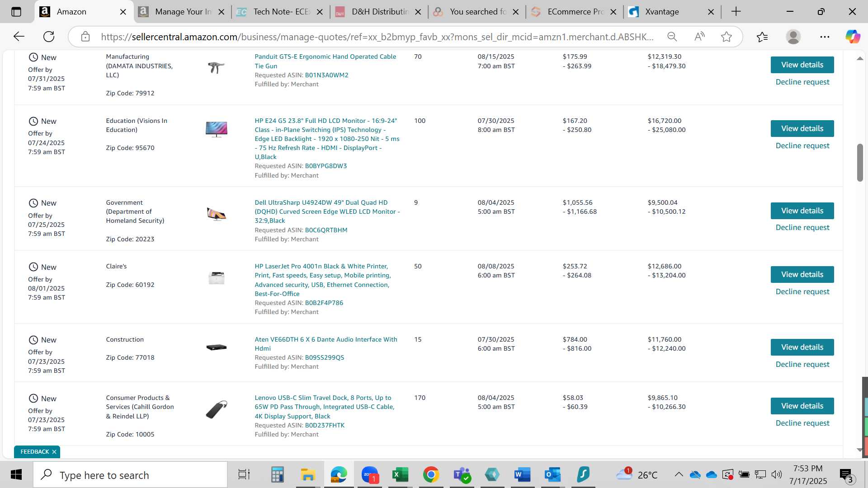Open the notification center icon
The width and height of the screenshot is (868, 488).
point(846,475)
